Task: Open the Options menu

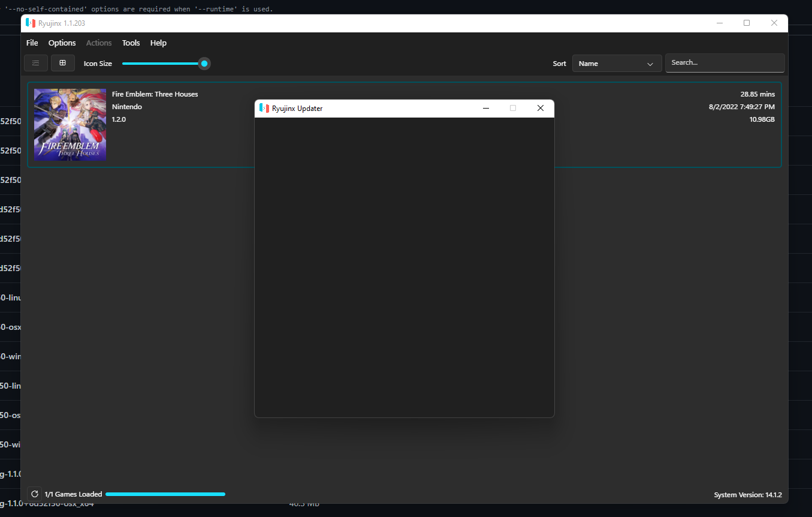Action: point(62,43)
